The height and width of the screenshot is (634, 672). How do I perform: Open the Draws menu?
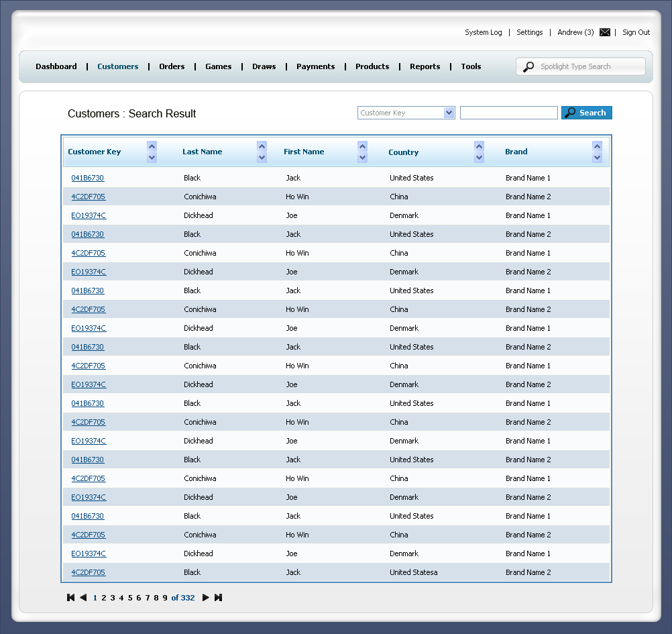pos(264,66)
